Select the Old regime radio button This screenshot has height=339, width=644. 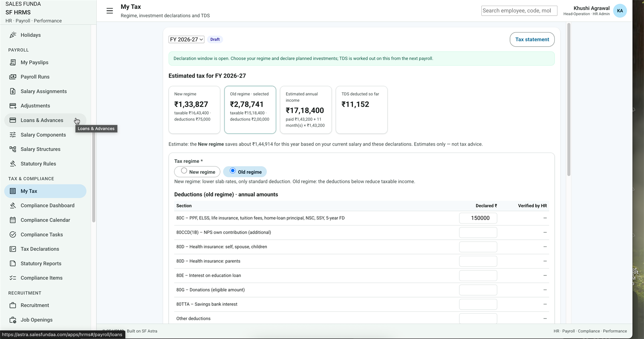(233, 171)
